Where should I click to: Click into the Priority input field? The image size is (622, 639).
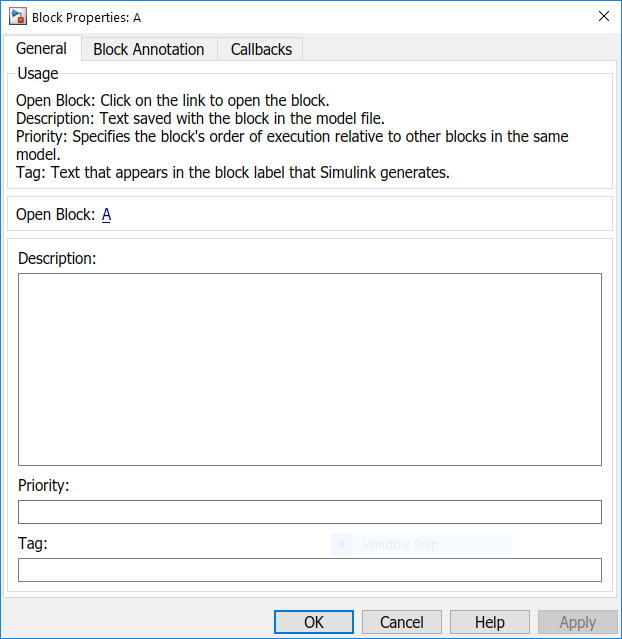pyautogui.click(x=310, y=512)
